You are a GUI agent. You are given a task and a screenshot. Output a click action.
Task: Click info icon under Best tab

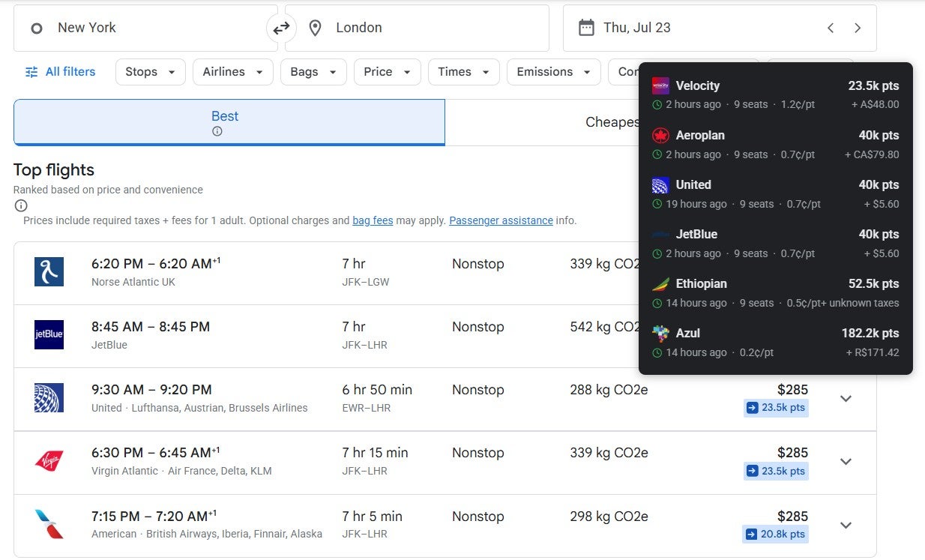tap(217, 131)
